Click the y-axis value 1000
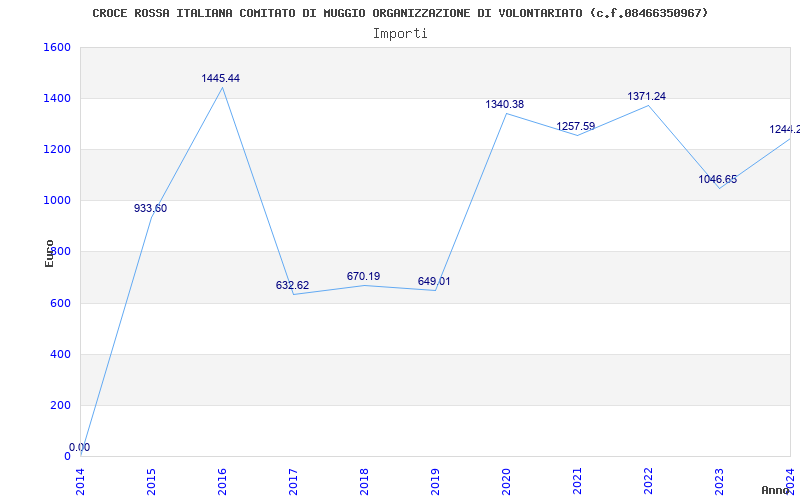Image resolution: width=800 pixels, height=500 pixels. click(57, 201)
